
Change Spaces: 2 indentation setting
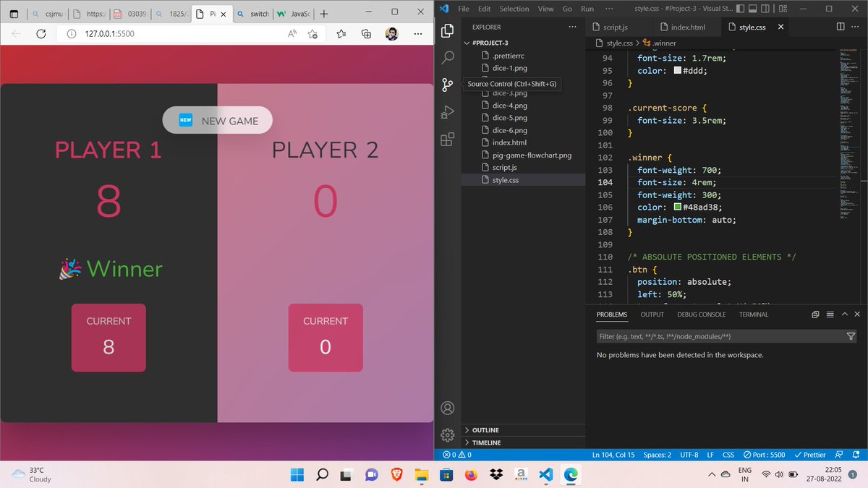point(658,455)
